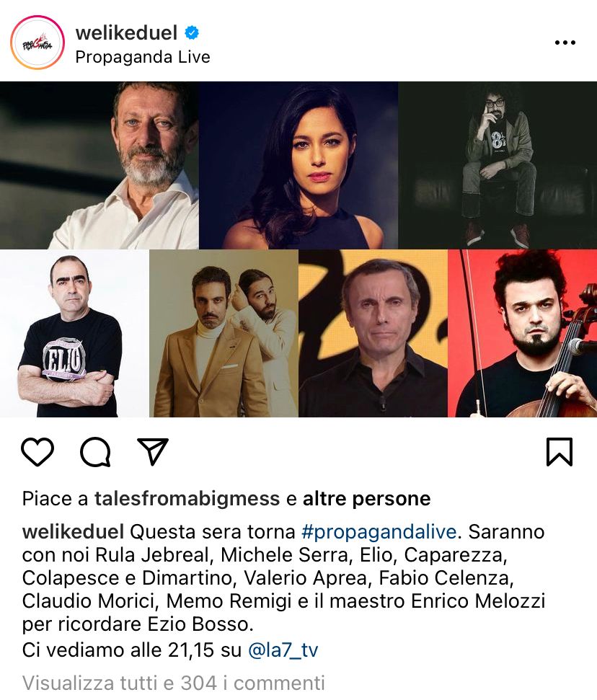
Task: Tap the blue verified badge
Action: (x=192, y=32)
